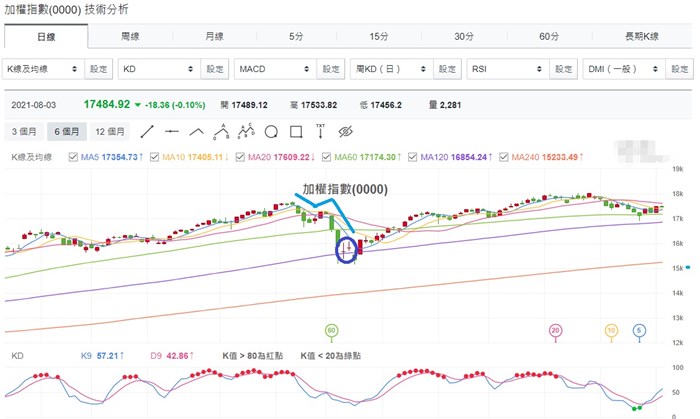Click the 60-day marker circle on chart
Viewport: 700px width, 419px height.
pos(333,329)
